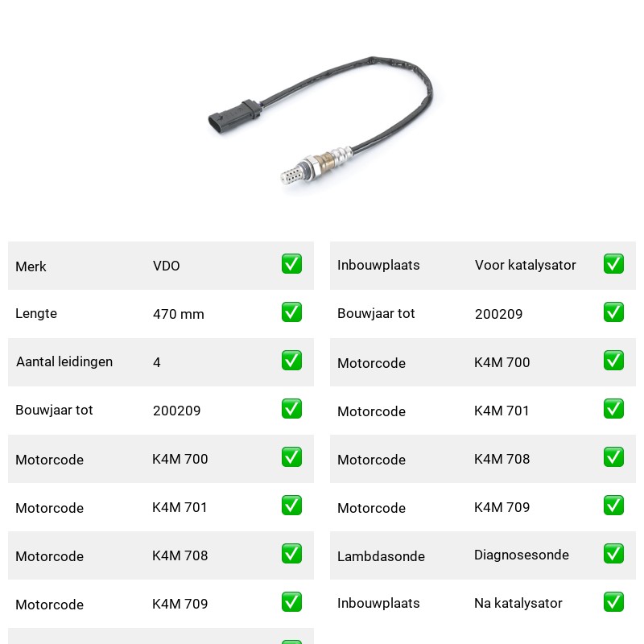The image size is (644, 644).
Task: Click the right column Bouwjaar tot 200209 checkmark
Action: 613,312
